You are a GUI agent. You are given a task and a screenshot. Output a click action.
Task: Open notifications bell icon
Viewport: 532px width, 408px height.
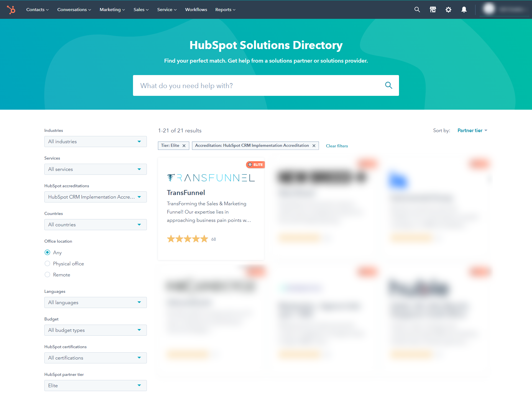(464, 10)
